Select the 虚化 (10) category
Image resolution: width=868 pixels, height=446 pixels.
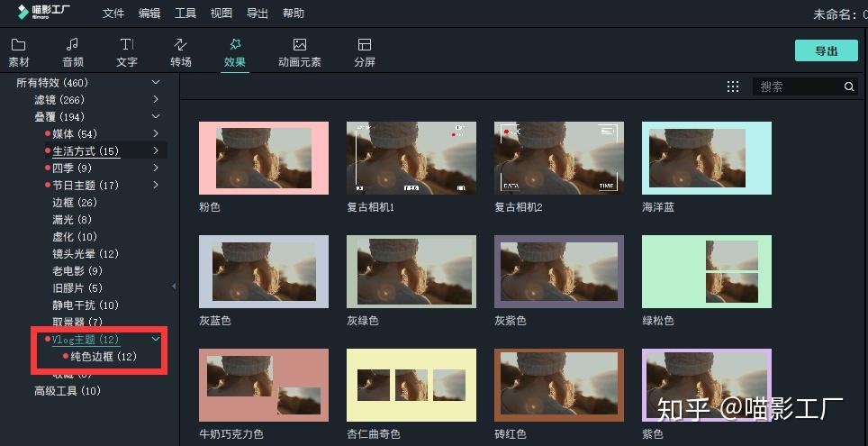pos(74,237)
